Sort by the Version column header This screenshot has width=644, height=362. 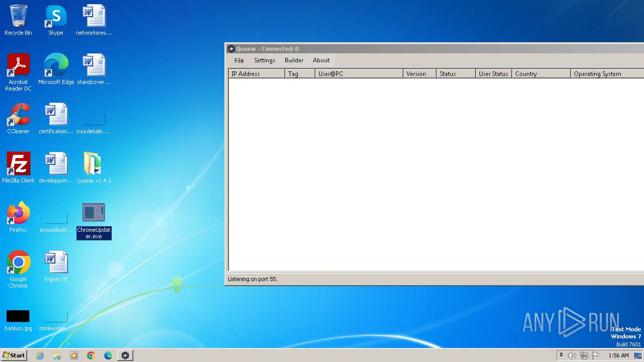click(420, 74)
